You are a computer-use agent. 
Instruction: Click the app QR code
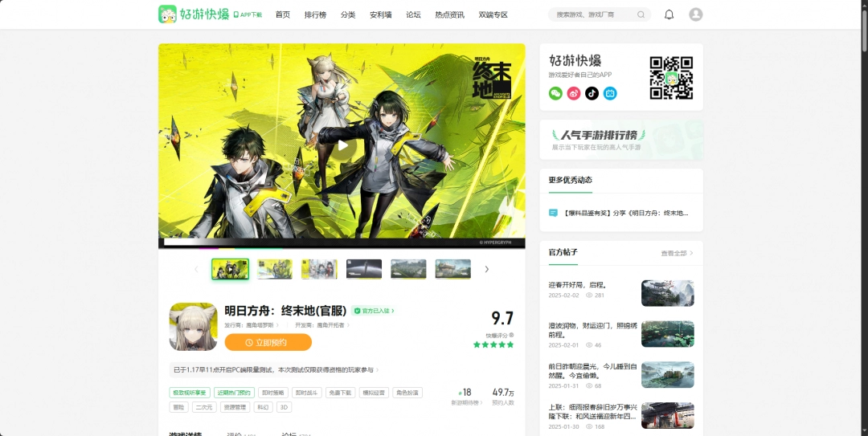[x=671, y=78]
